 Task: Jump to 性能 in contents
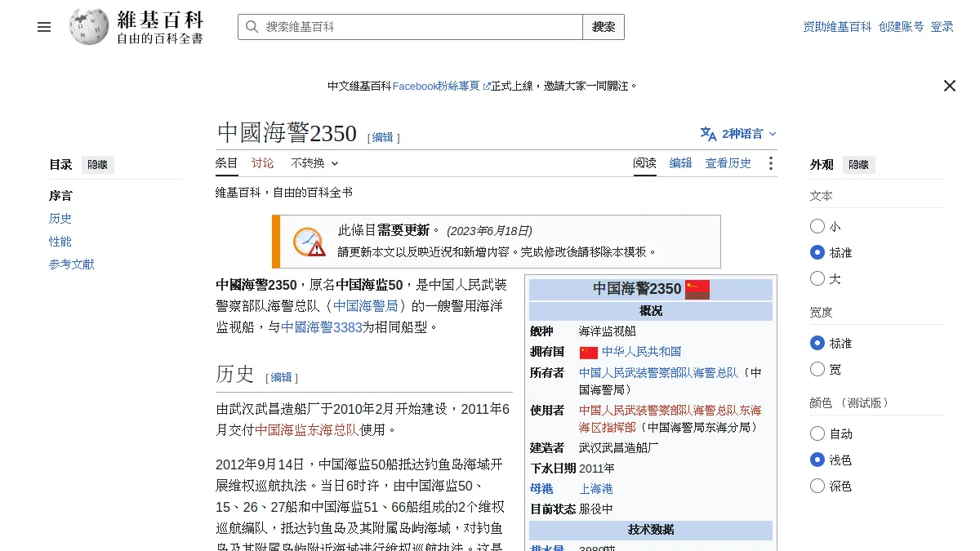60,242
